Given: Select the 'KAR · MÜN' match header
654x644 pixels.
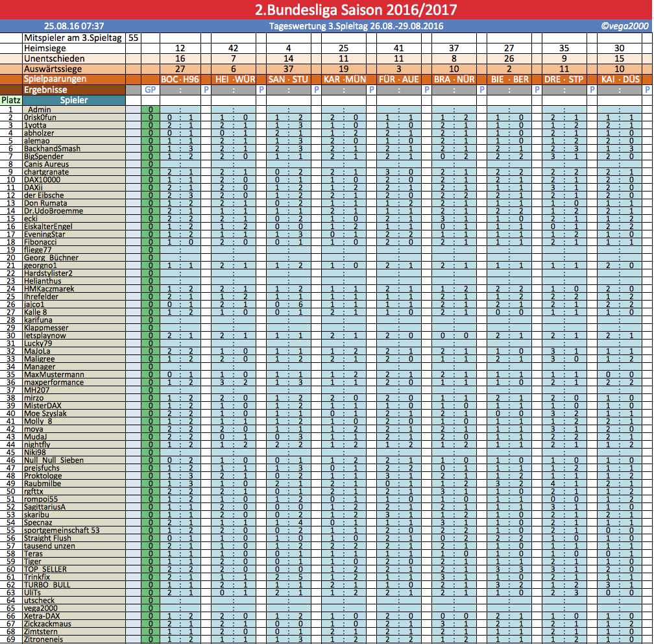Looking at the screenshot, I should coord(345,79).
